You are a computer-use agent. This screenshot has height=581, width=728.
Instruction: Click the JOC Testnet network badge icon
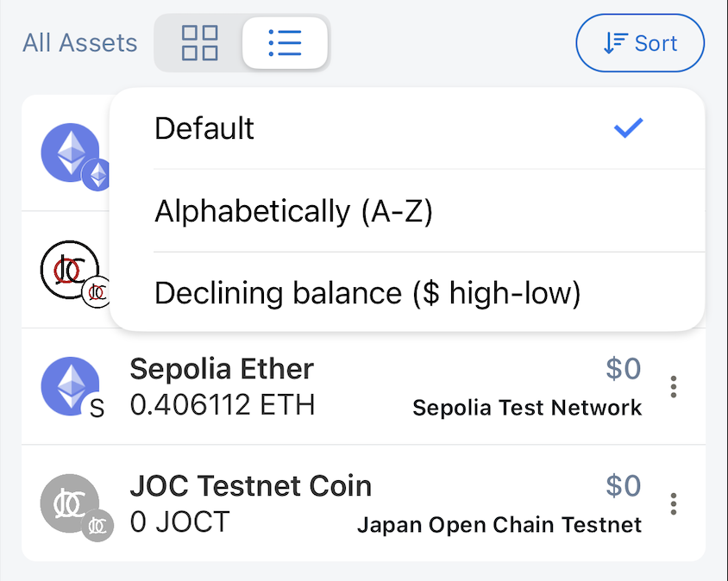coord(97,525)
